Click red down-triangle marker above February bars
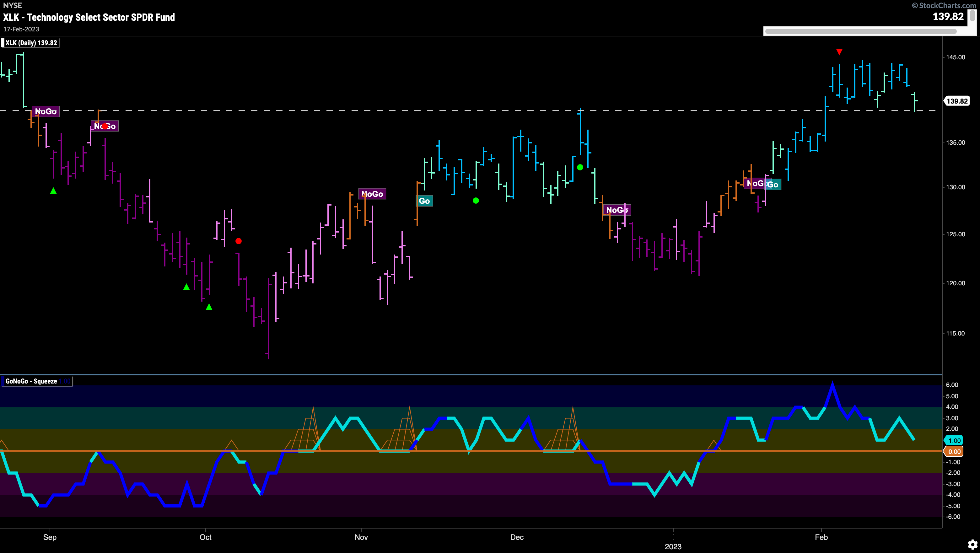The height and width of the screenshot is (553, 980). (839, 52)
